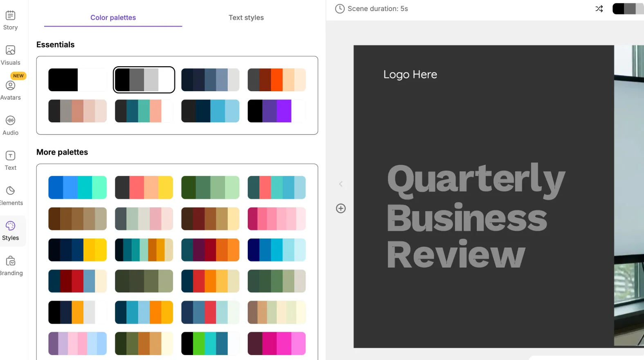Pick the teal, coral and aqua palette
This screenshot has height=360, width=644.
pos(277,187)
